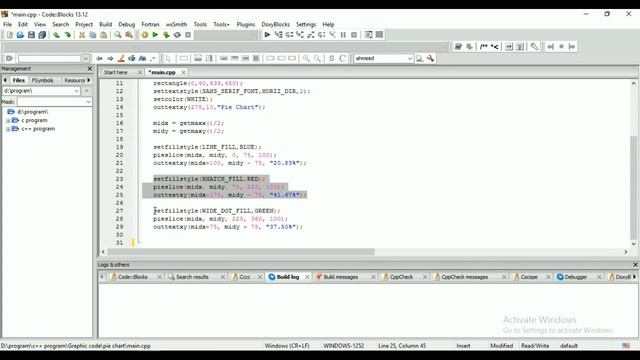Select the d:\program\ root tree item
The height and width of the screenshot is (360, 640).
coord(33,112)
